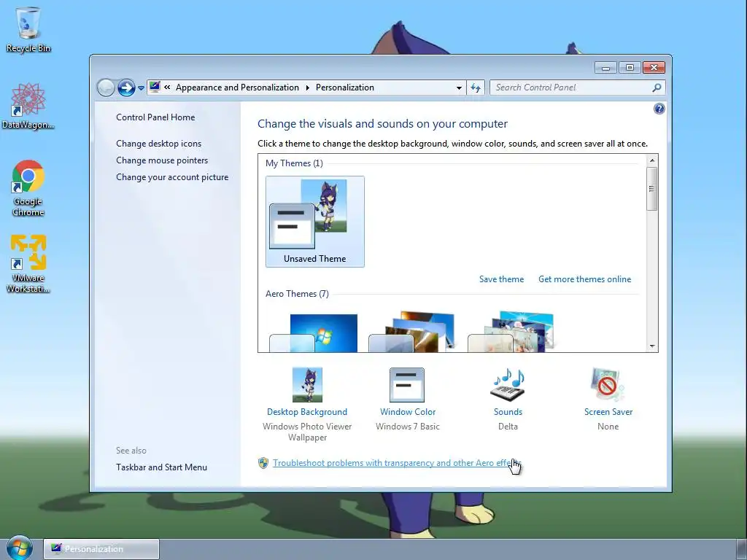
Task: Click the theme list scrollbar thumb
Action: pyautogui.click(x=652, y=189)
